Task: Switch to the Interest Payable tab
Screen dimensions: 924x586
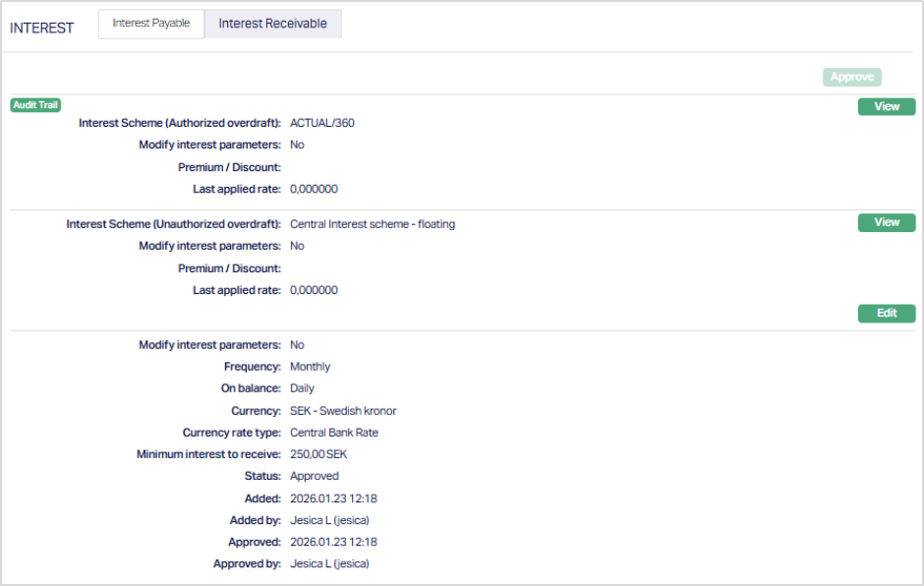Action: point(150,25)
